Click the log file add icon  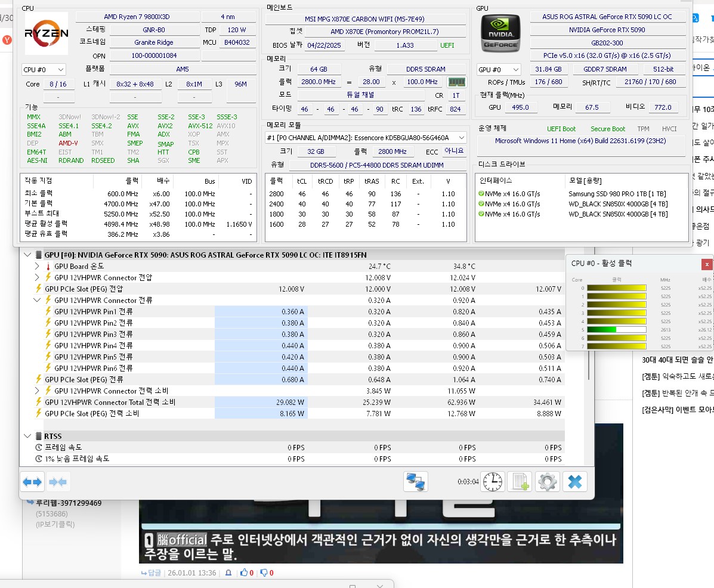[519, 481]
